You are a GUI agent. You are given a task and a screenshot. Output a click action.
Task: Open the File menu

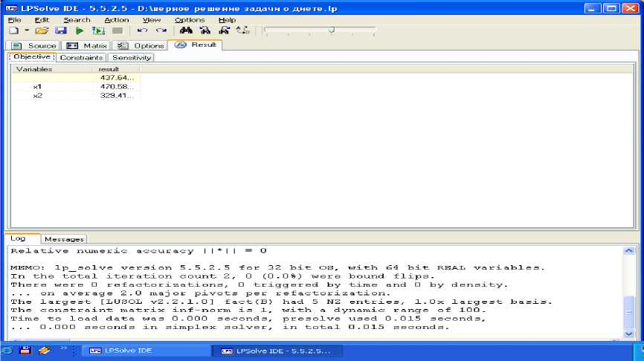click(14, 20)
